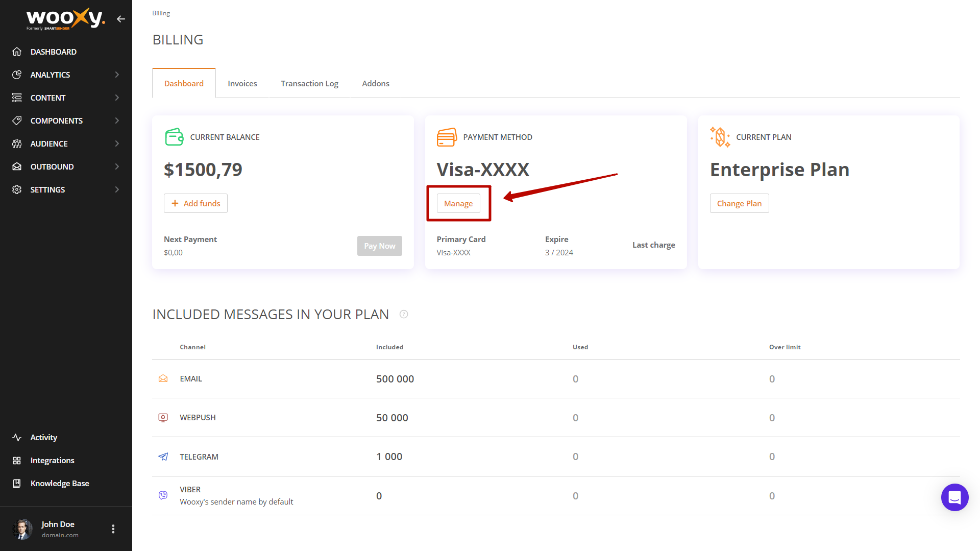
Task: Open Components via its tag icon
Action: (17, 121)
